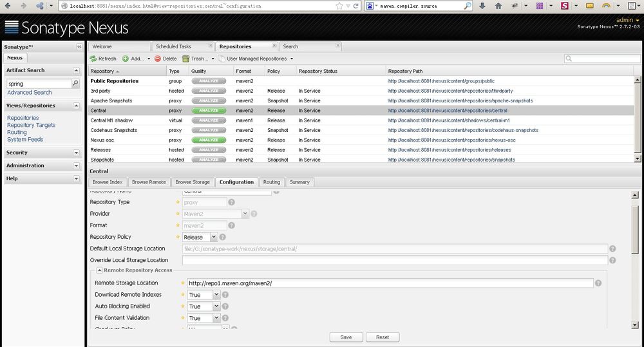Switch to the Browse Storage tab
The image size is (644, 347).
[193, 182]
